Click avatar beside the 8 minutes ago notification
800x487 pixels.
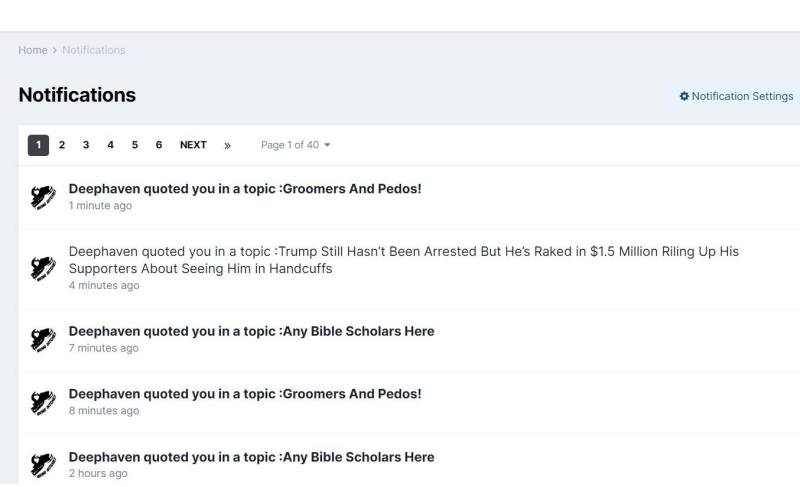point(43,402)
